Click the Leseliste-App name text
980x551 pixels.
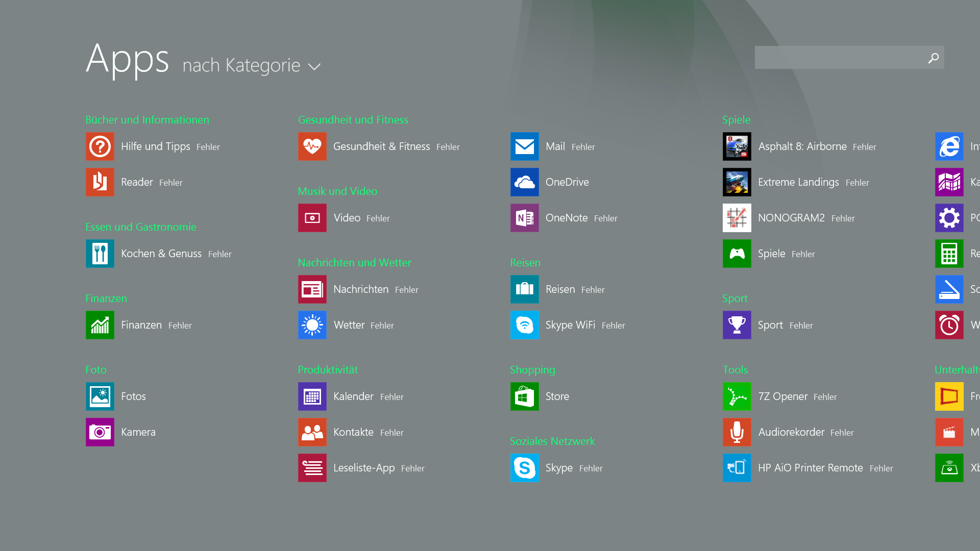tap(364, 468)
